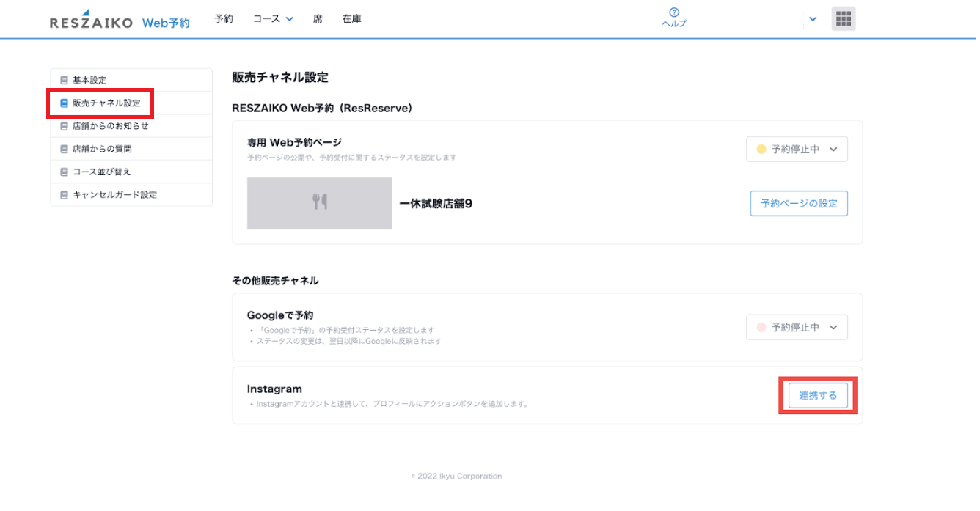This screenshot has width=980, height=511.
Task: Click the RESZAIKO Web予約 logo
Action: [119, 21]
